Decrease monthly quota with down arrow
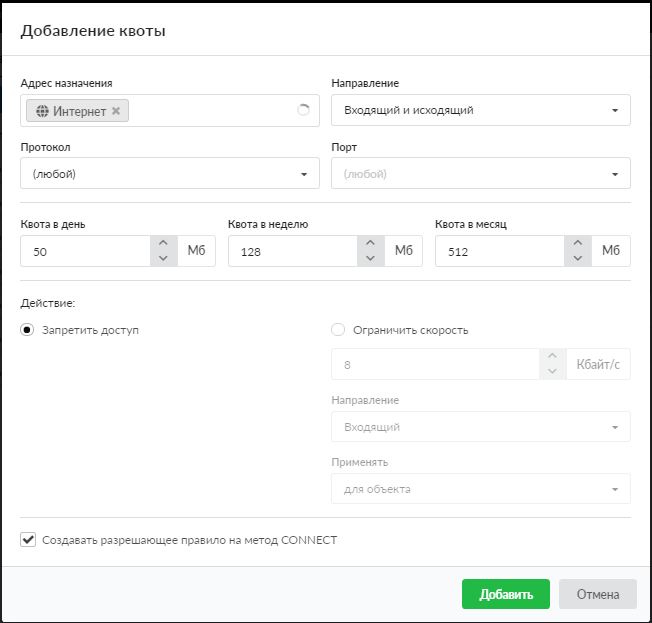The image size is (652, 623). click(x=577, y=258)
